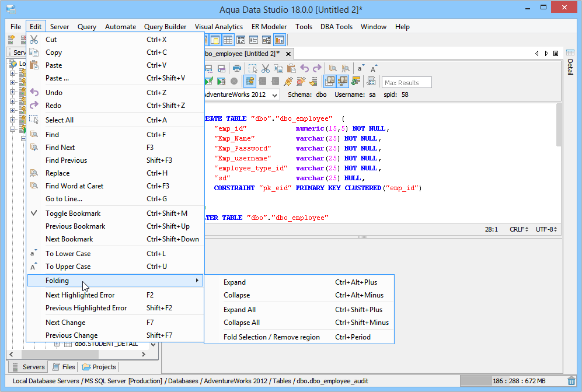Click the Max Results input field
Viewport: 582px width, 392px height.
[x=406, y=82]
